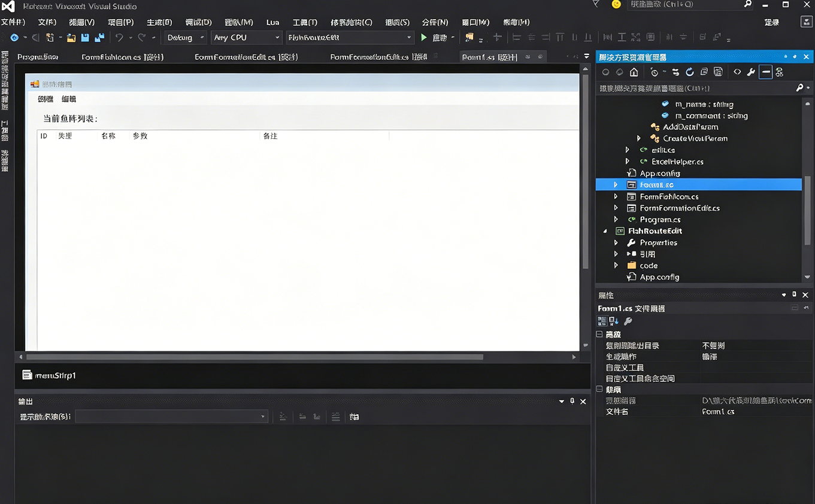Switch to the Program.cs tab
Viewport: 815px width, 504px height.
[x=38, y=57]
